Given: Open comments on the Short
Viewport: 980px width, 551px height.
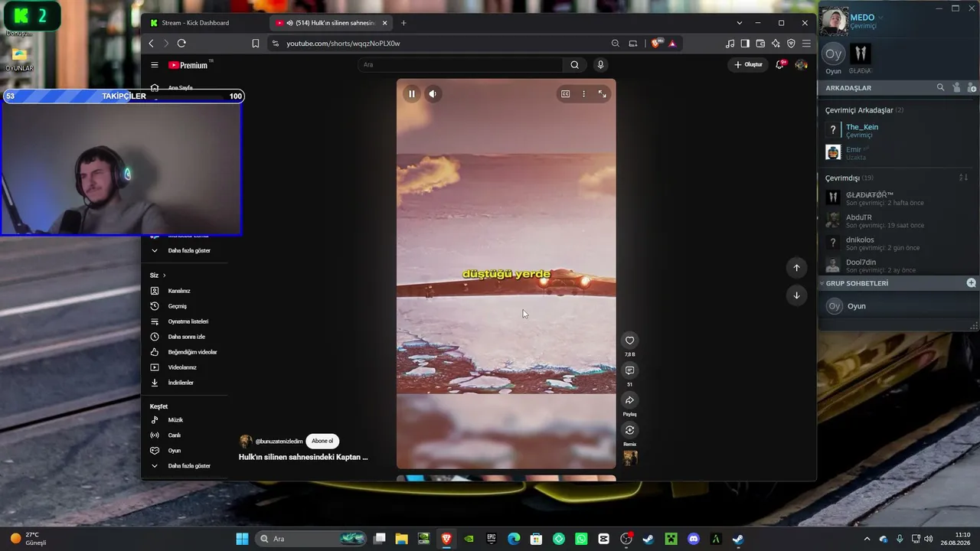Looking at the screenshot, I should pyautogui.click(x=629, y=370).
